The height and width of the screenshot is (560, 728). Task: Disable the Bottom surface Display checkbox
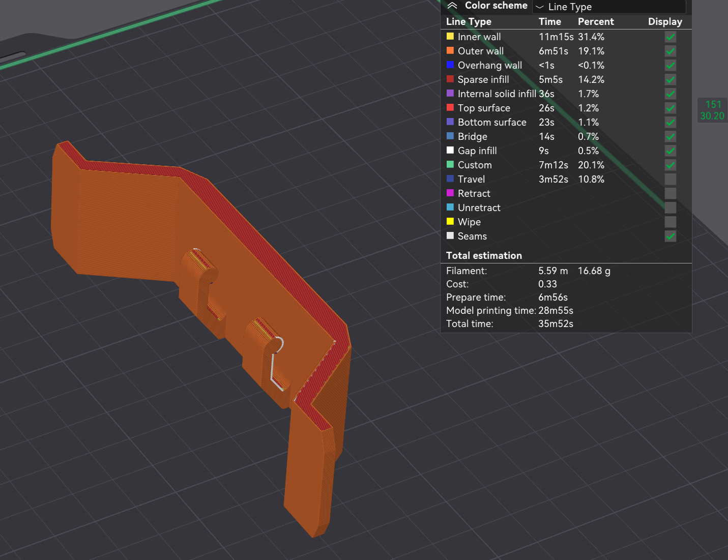(670, 122)
